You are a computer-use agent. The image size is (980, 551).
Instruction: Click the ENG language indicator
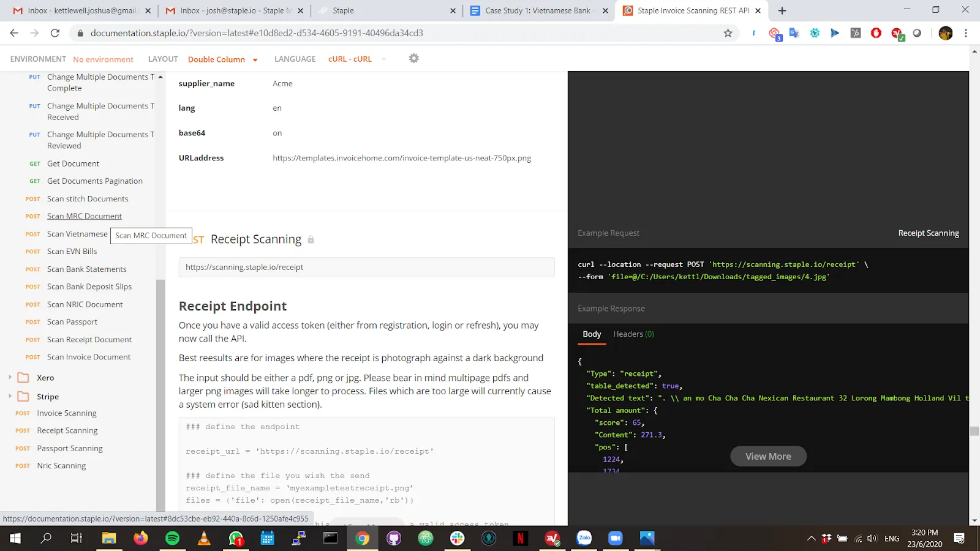coord(892,538)
